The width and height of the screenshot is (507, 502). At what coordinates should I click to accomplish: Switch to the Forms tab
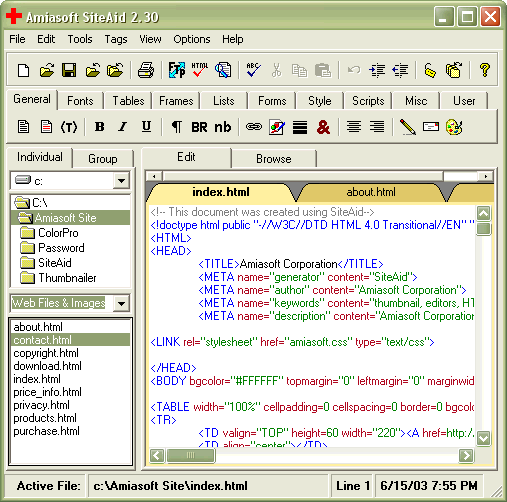[x=272, y=101]
